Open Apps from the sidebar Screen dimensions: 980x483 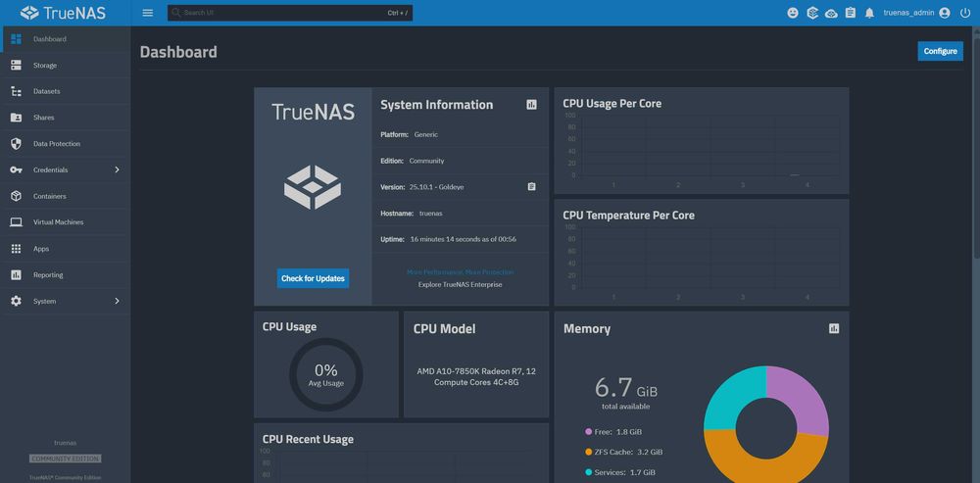click(x=66, y=249)
